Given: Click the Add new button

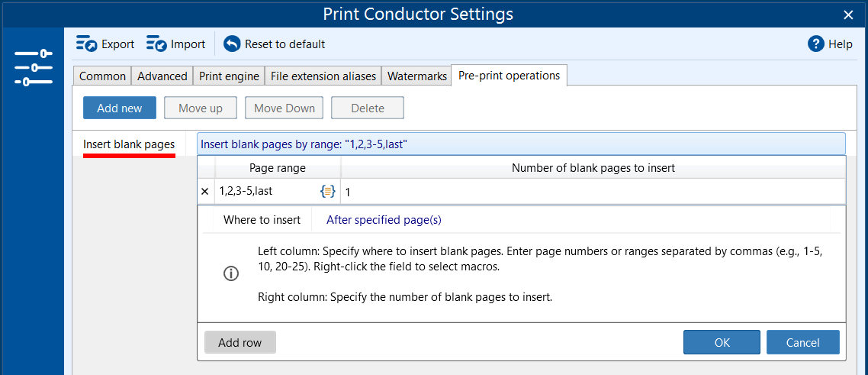Looking at the screenshot, I should (119, 108).
